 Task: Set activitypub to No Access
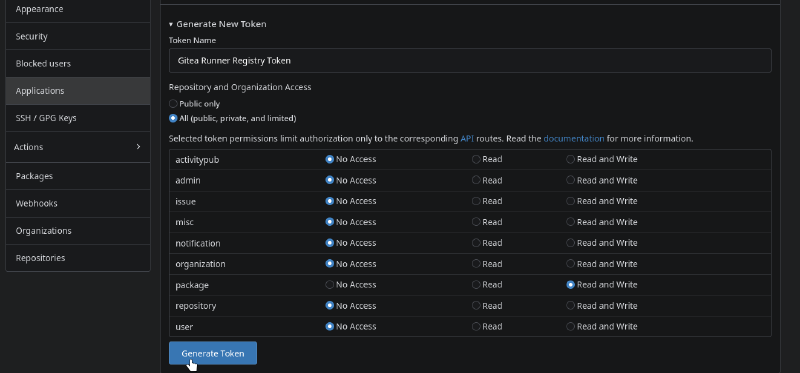click(330, 159)
